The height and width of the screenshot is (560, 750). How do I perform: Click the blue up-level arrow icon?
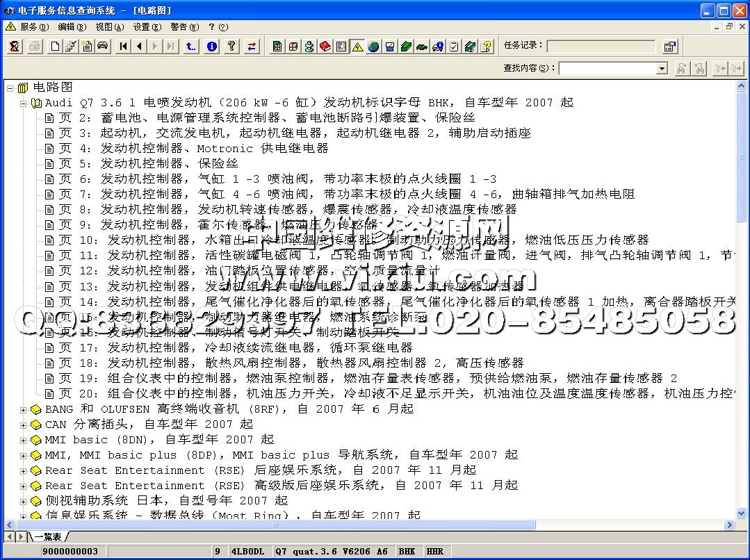[191, 47]
